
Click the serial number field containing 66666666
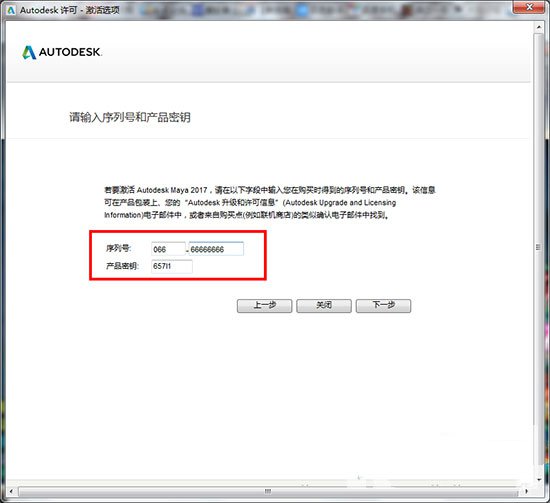pos(216,249)
